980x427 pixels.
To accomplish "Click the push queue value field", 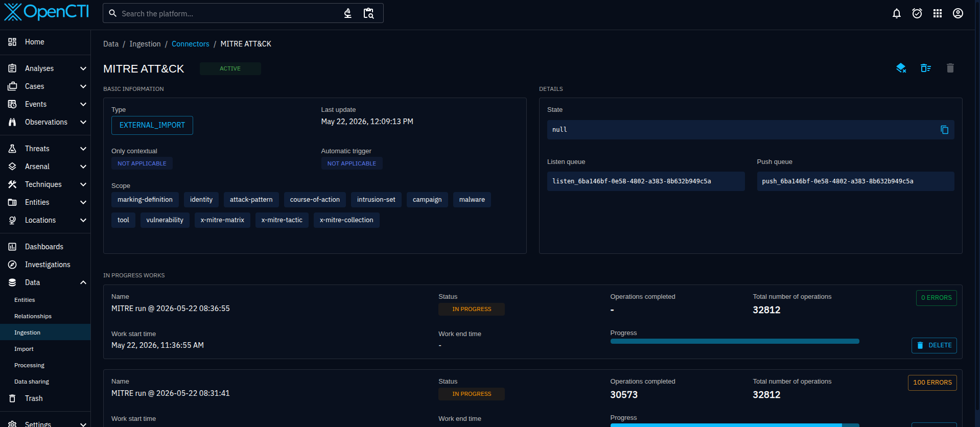I will pyautogui.click(x=855, y=181).
